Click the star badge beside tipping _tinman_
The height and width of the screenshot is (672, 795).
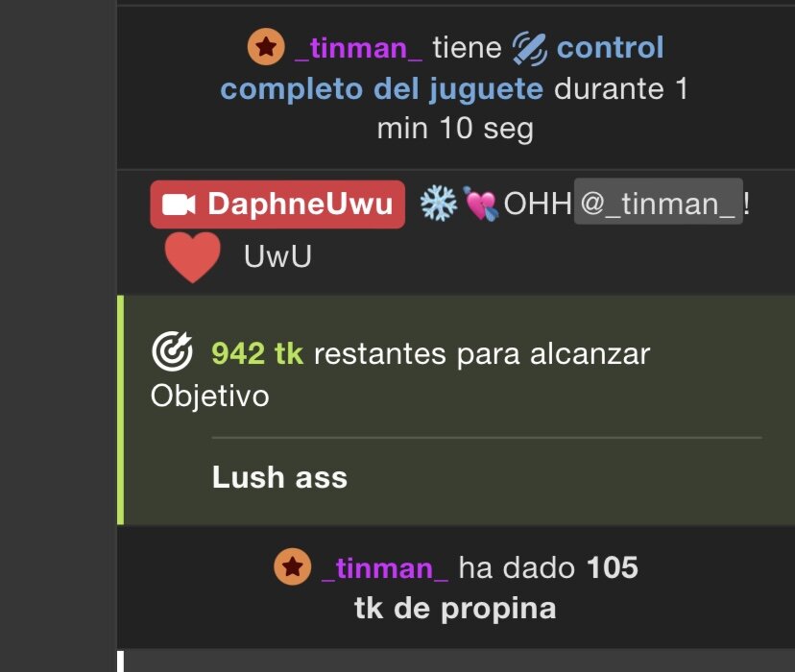coord(293,566)
